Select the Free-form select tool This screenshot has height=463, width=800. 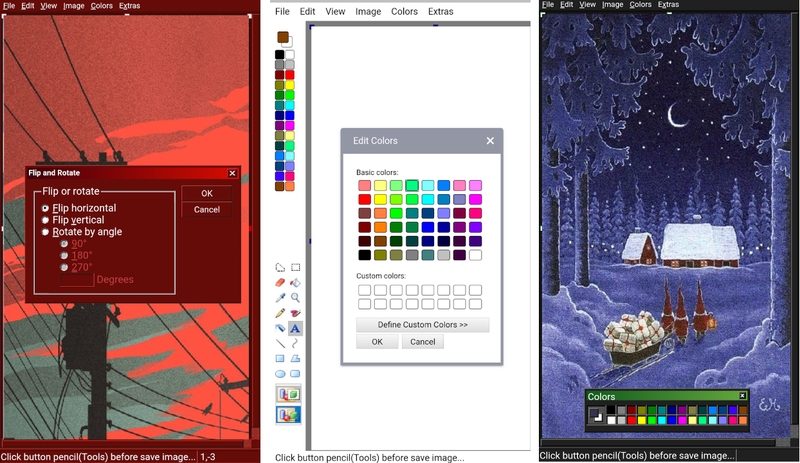[x=280, y=267]
